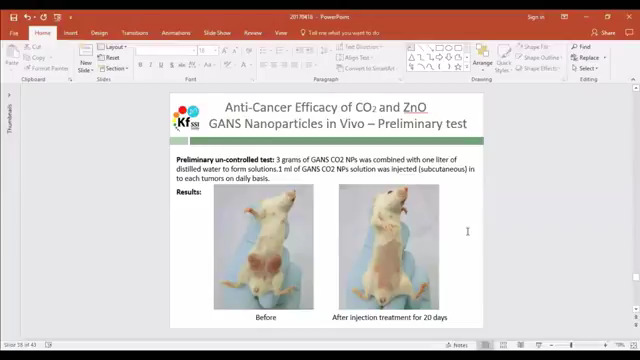Viewport: 640px width, 360px height.
Task: Open the comments icon at ribbon right
Action: tap(629, 33)
